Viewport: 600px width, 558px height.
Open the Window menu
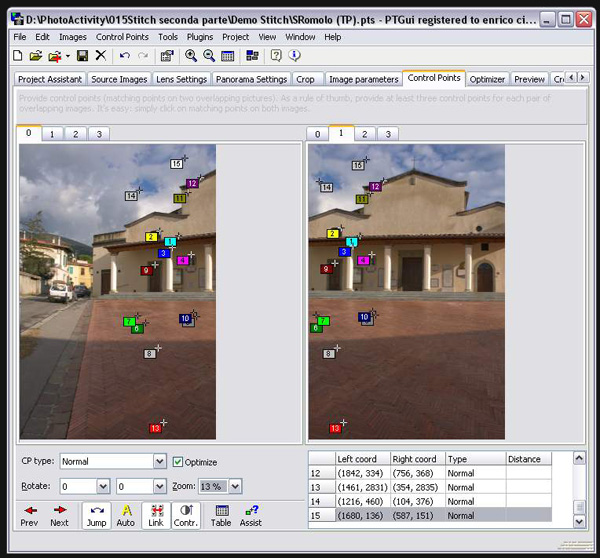(300, 37)
